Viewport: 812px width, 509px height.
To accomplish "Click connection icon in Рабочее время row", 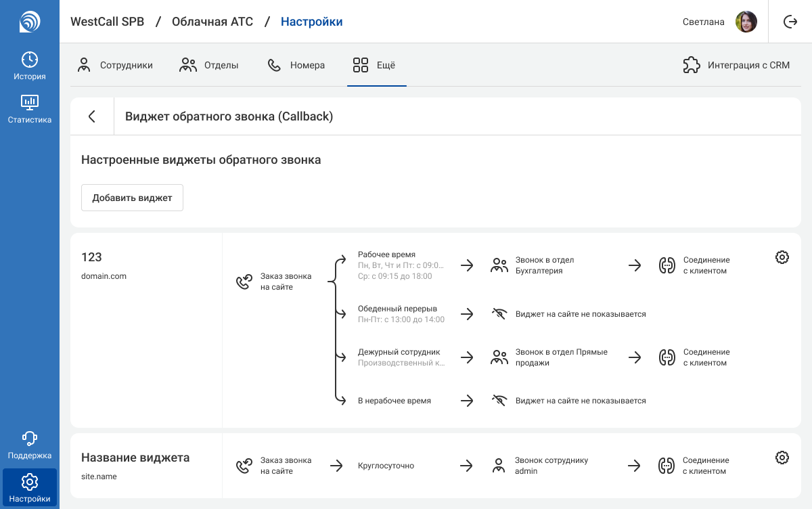I will tap(667, 265).
